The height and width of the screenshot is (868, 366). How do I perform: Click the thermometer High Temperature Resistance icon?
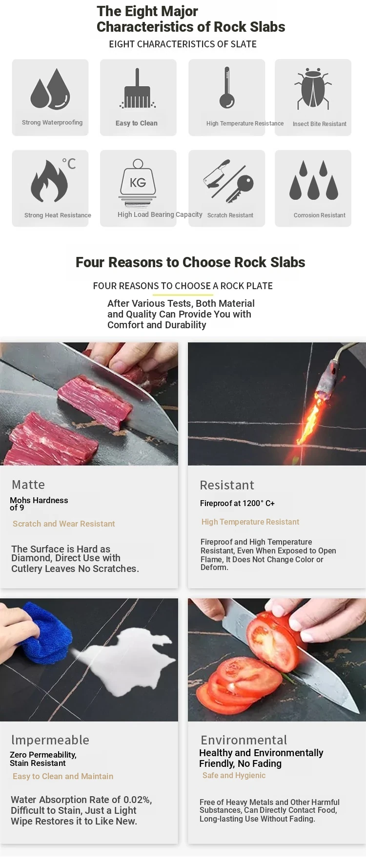pos(227,87)
